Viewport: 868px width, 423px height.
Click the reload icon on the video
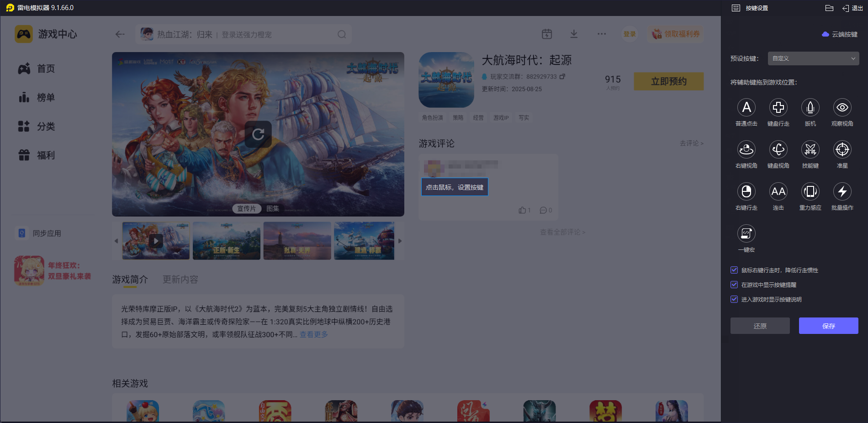point(258,134)
